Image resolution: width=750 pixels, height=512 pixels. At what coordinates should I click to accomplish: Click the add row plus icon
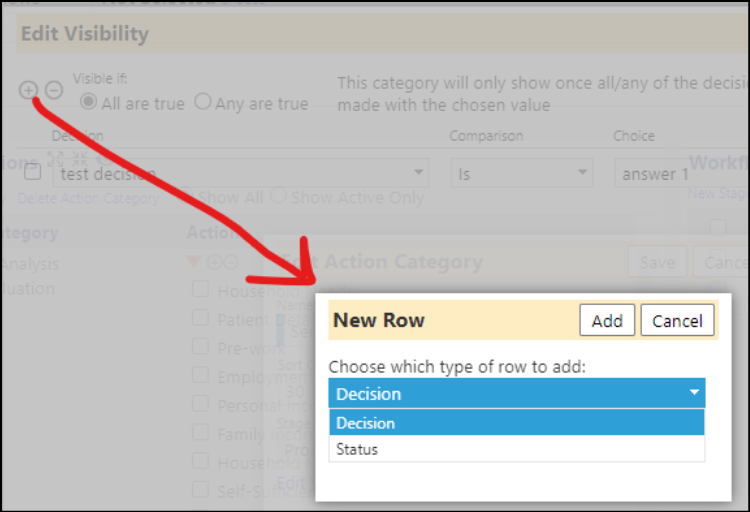point(29,90)
